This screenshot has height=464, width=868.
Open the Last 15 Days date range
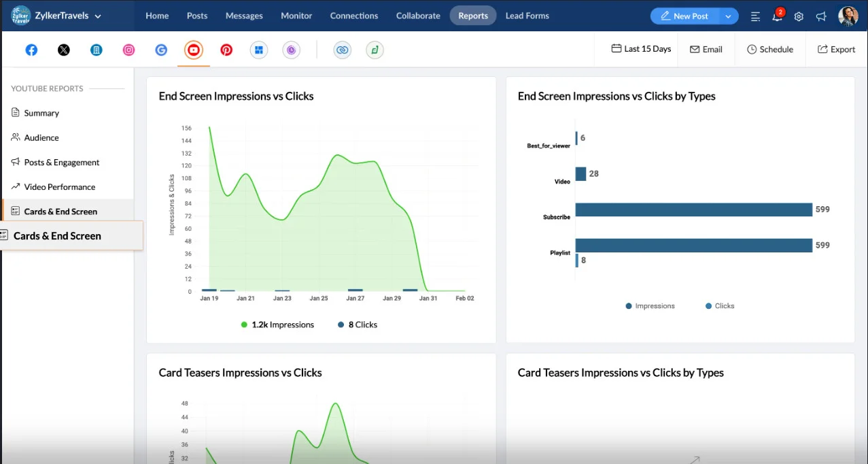point(641,49)
